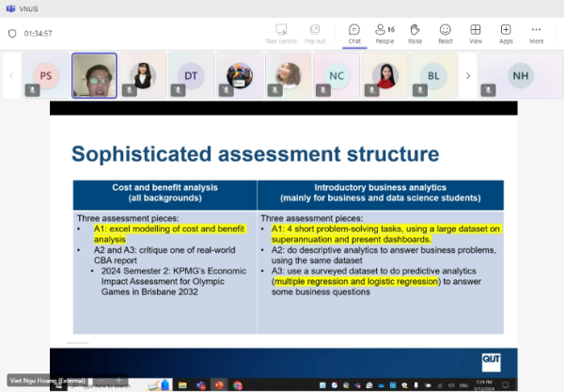The height and width of the screenshot is (392, 564).
Task: Click the active speaker video thumbnail
Action: 94,75
